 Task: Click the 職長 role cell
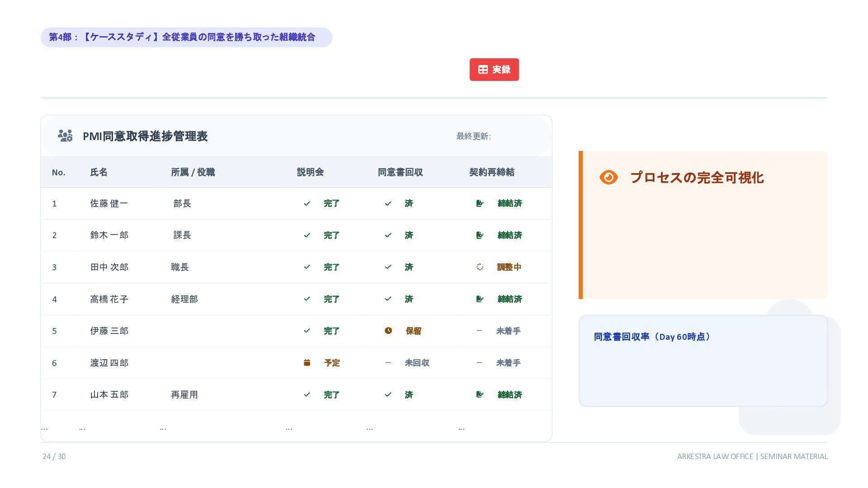[180, 267]
